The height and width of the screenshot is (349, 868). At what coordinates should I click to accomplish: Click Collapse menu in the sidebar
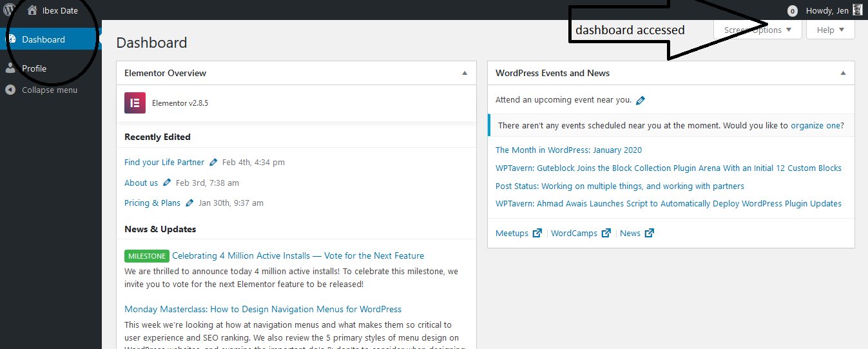click(50, 90)
